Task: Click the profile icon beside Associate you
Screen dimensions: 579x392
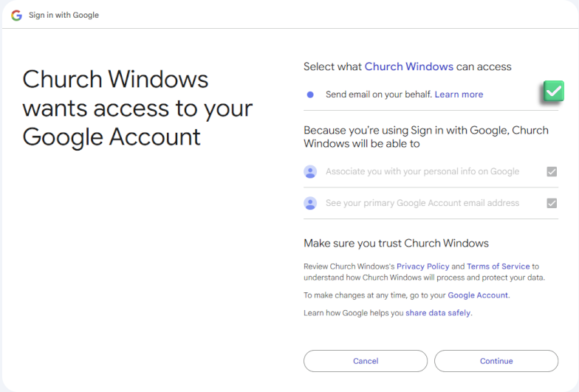Action: point(310,171)
